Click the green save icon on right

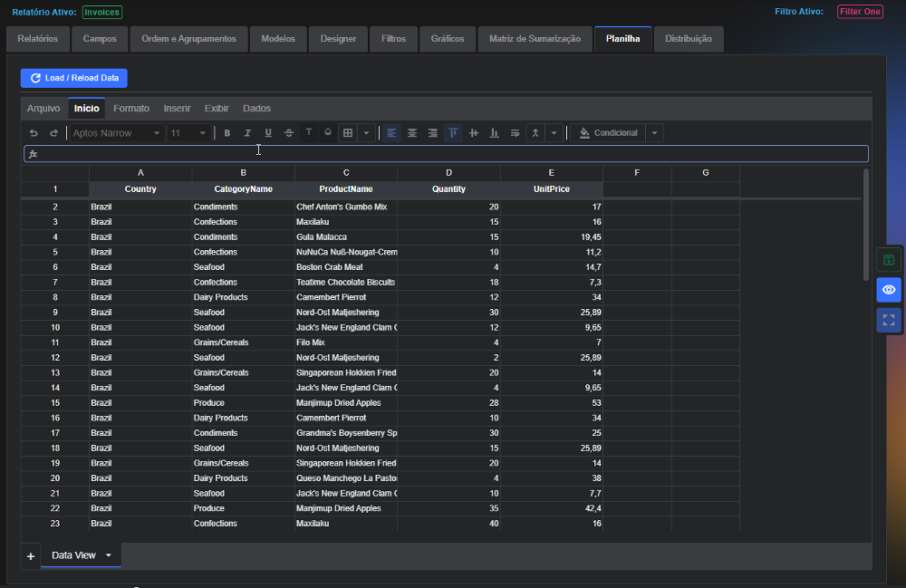pos(889,260)
